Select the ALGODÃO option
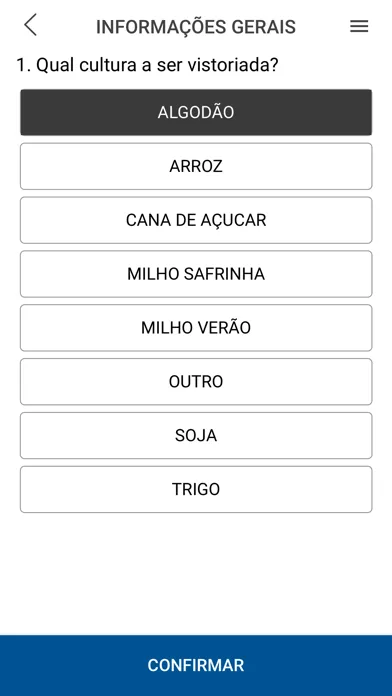392x696 pixels. click(x=196, y=112)
